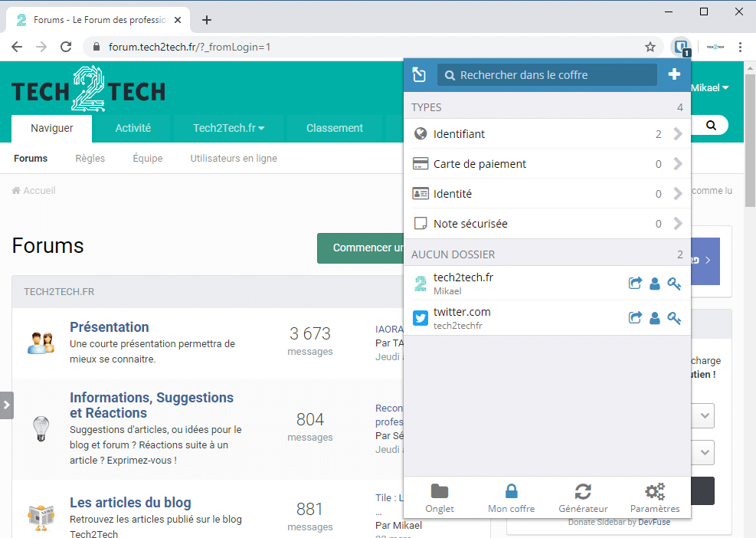The height and width of the screenshot is (538, 756).
Task: Open the Règles sub-navigation link
Action: point(90,159)
